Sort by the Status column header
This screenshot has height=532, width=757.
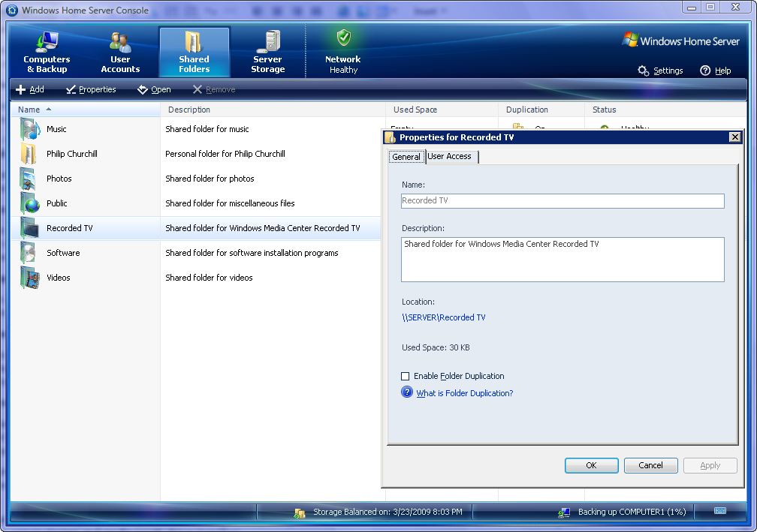coord(665,110)
